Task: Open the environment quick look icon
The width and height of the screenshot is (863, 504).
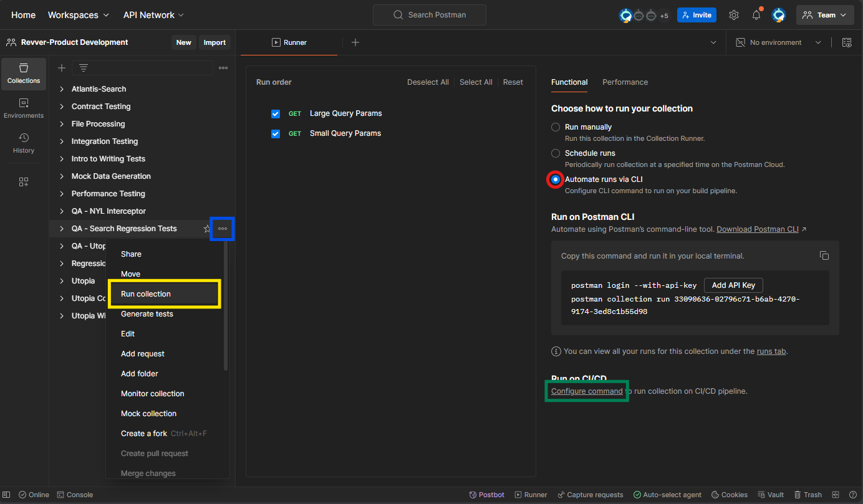Action: [x=847, y=42]
